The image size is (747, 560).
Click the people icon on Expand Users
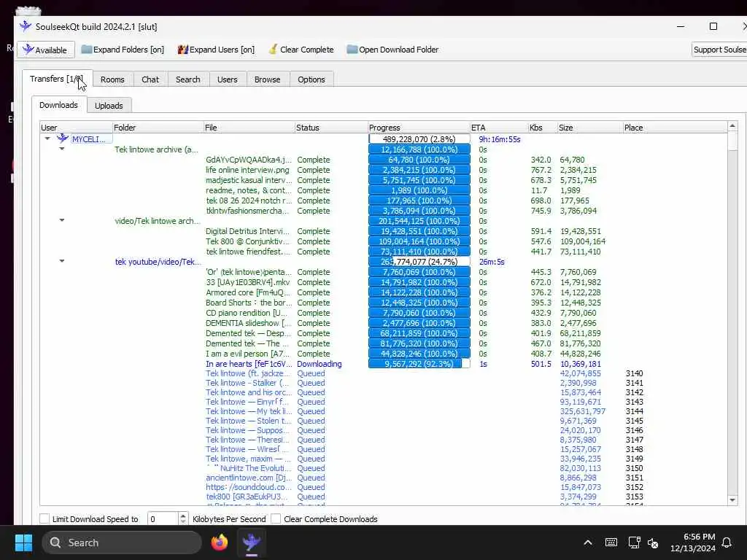pyautogui.click(x=183, y=50)
